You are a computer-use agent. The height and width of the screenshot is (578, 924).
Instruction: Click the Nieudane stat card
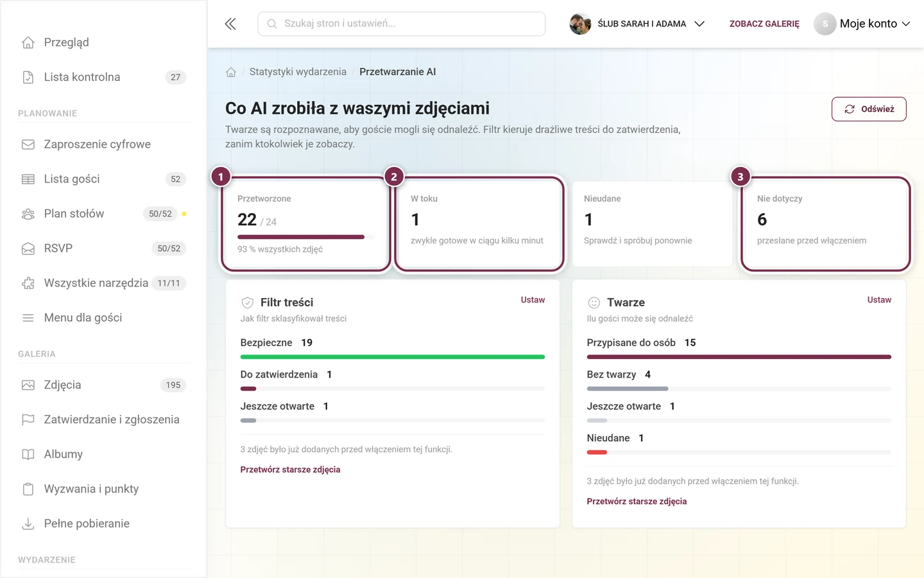pos(653,223)
